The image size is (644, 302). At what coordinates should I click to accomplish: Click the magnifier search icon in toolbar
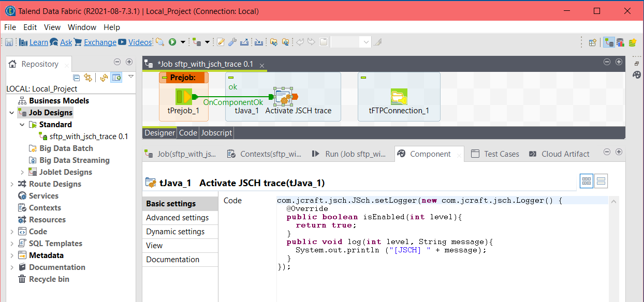point(160,42)
